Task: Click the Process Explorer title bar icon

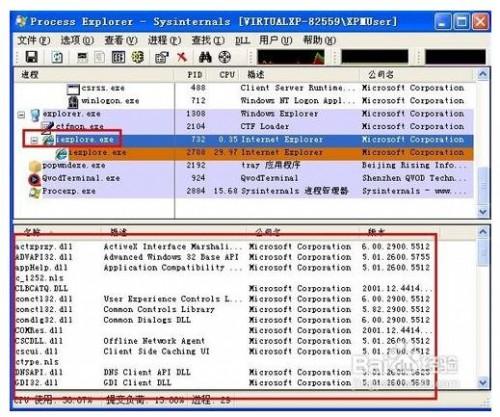Action: point(21,22)
